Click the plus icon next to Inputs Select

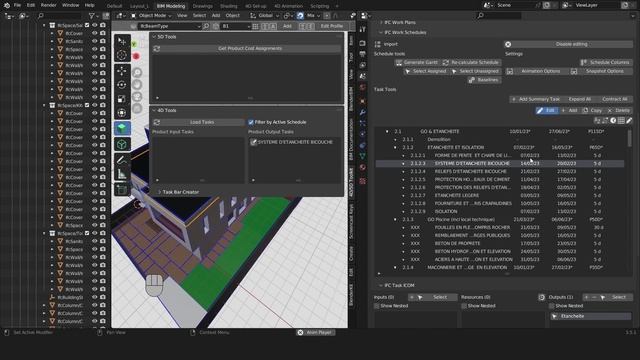411,297
